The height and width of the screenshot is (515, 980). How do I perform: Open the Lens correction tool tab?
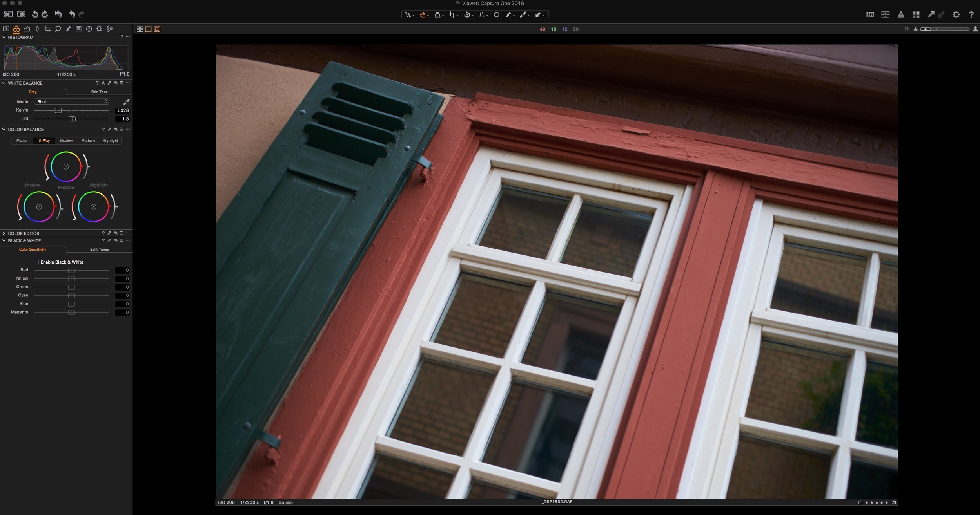click(37, 29)
